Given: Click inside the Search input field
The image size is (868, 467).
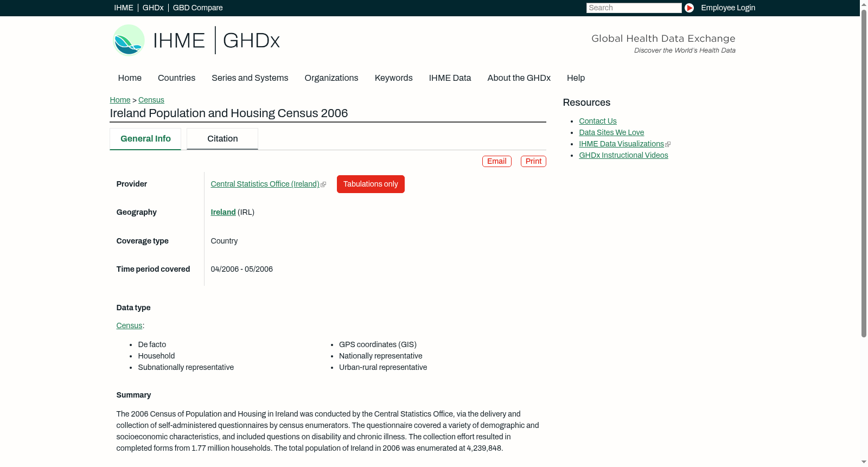Looking at the screenshot, I should click(634, 8).
